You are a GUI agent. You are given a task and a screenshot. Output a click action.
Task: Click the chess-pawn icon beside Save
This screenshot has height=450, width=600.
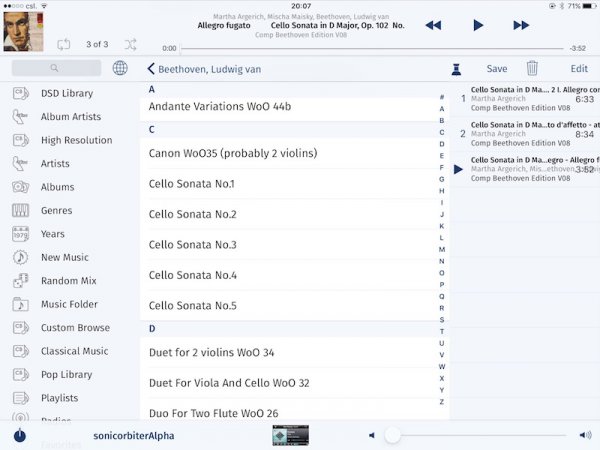tap(456, 69)
